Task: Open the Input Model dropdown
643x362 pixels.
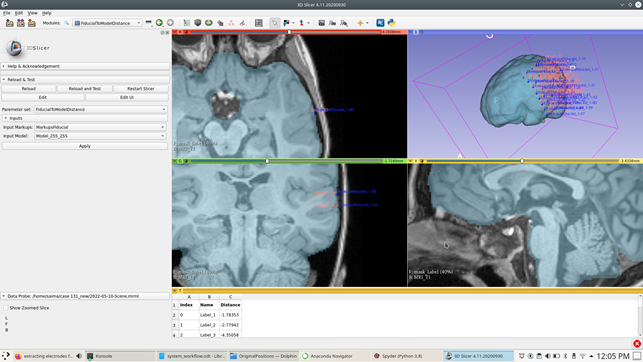Action: 100,136
